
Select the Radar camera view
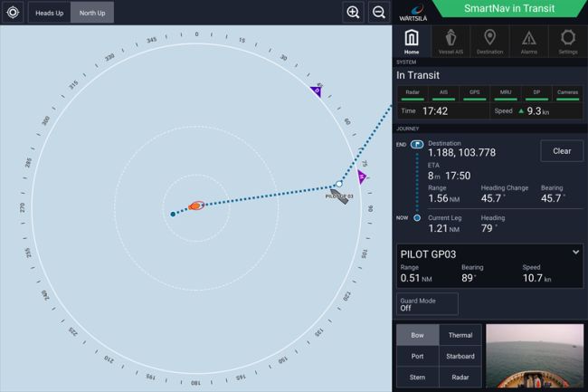pos(460,377)
